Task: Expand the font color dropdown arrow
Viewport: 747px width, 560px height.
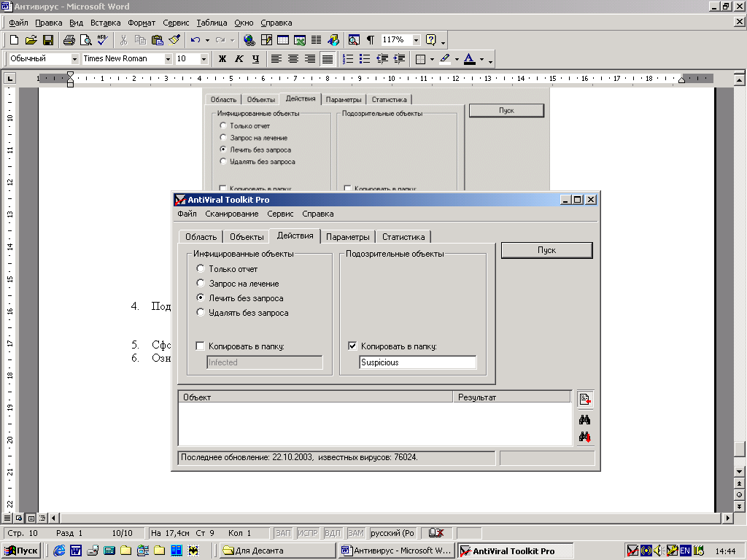Action: pyautogui.click(x=481, y=59)
